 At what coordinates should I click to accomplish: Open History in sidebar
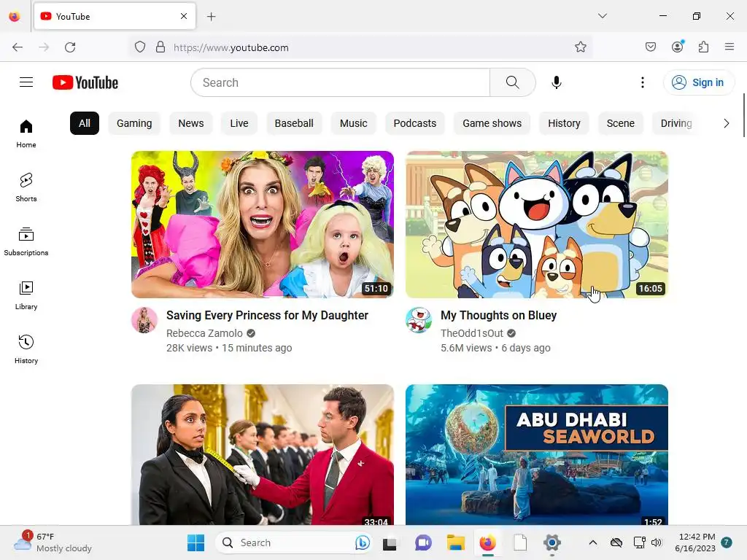pos(26,349)
